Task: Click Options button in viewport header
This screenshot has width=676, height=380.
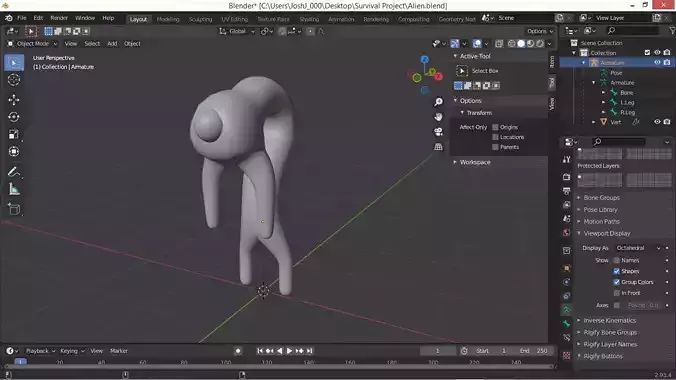Action: [x=540, y=31]
